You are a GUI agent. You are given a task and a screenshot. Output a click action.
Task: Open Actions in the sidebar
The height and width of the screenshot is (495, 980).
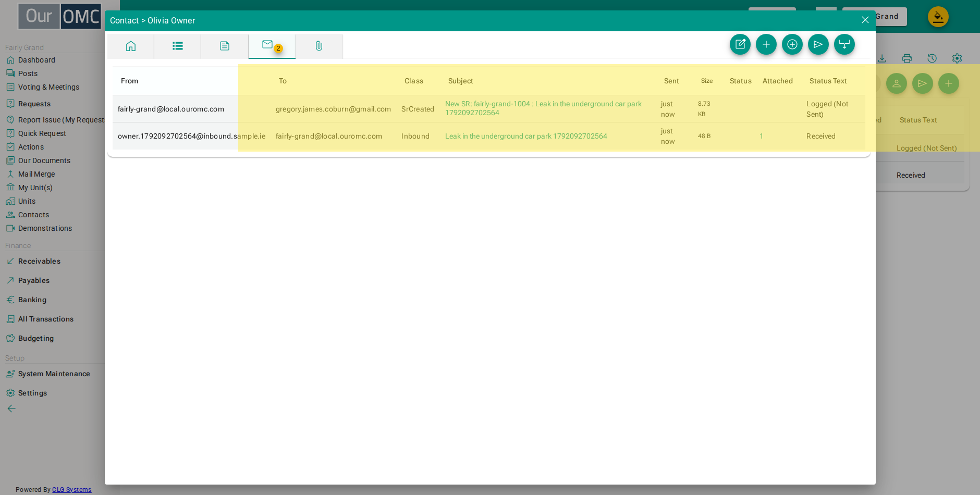(x=31, y=147)
